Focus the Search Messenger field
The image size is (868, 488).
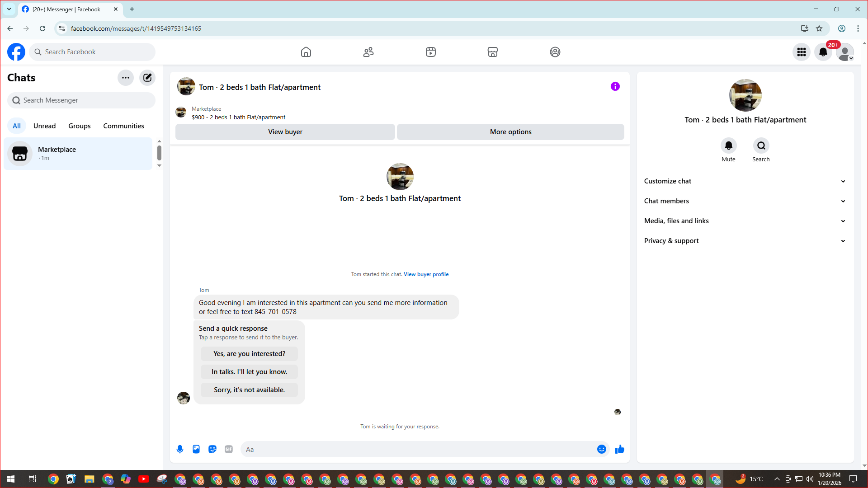81,100
